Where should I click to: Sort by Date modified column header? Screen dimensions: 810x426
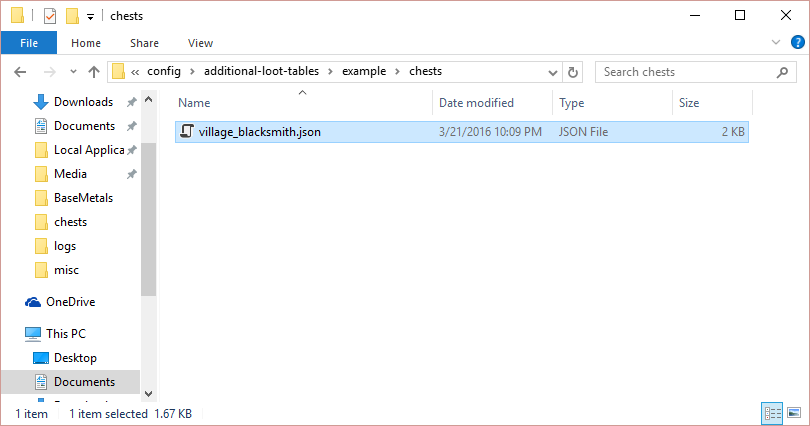(476, 103)
